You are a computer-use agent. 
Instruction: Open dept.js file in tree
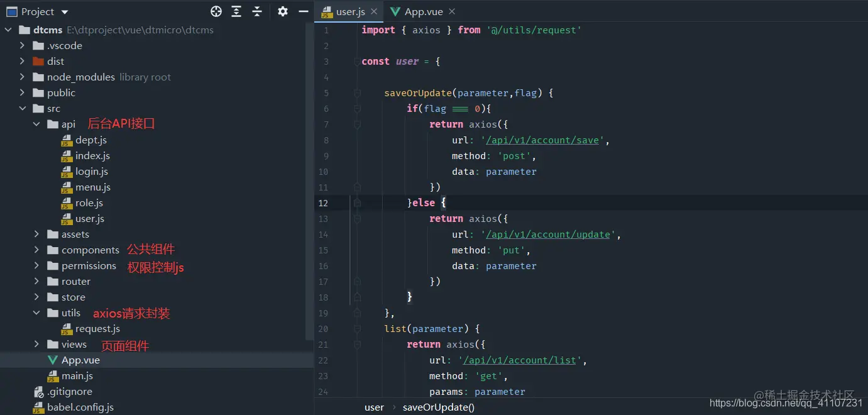pyautogui.click(x=91, y=140)
